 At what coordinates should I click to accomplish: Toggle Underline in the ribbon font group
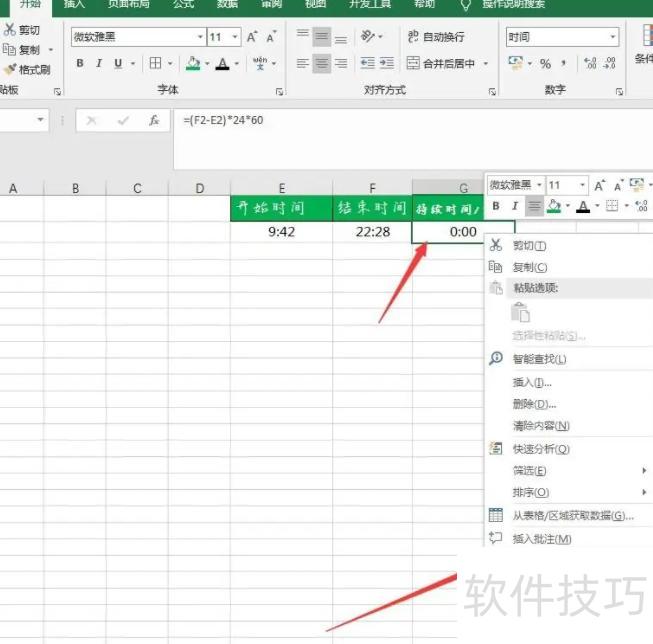point(118,63)
